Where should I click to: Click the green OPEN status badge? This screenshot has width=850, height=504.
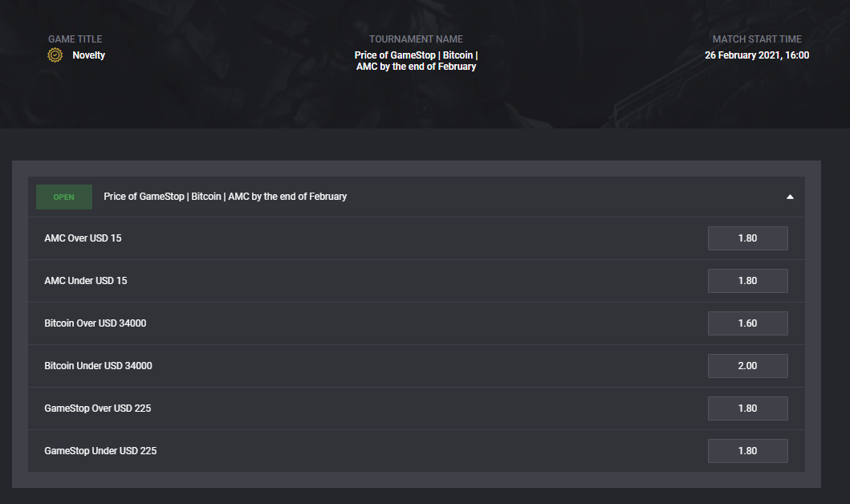(x=64, y=197)
